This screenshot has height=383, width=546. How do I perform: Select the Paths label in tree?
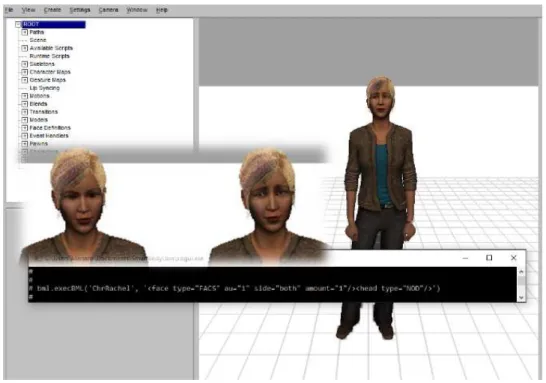[37, 32]
